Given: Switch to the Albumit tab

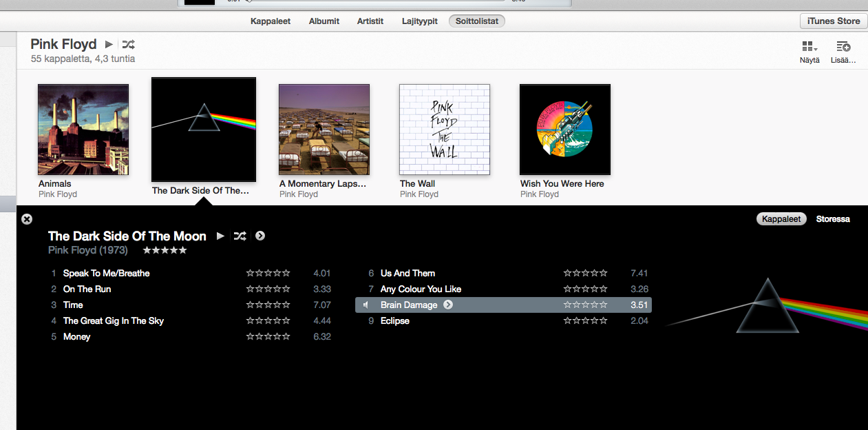Looking at the screenshot, I should click(324, 21).
